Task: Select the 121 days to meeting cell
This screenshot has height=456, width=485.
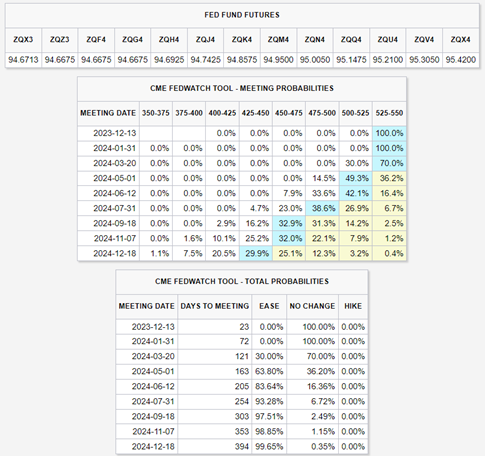Action: 215,356
